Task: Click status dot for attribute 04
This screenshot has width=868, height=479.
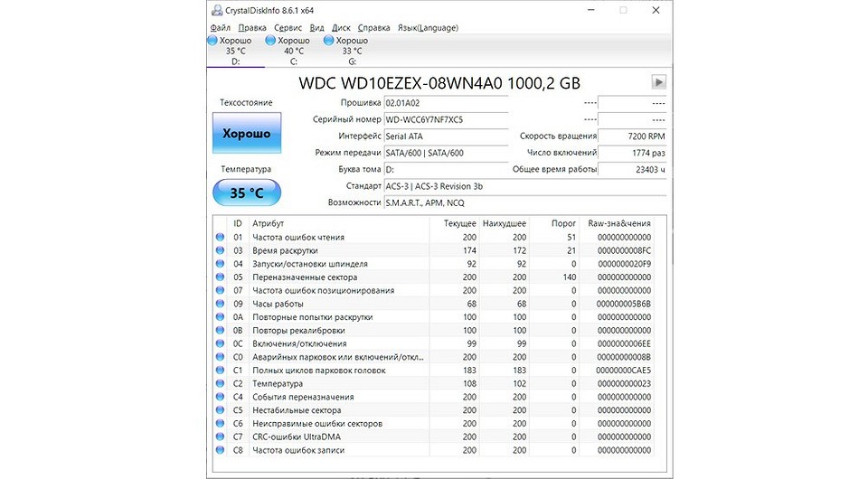Action: [x=220, y=263]
